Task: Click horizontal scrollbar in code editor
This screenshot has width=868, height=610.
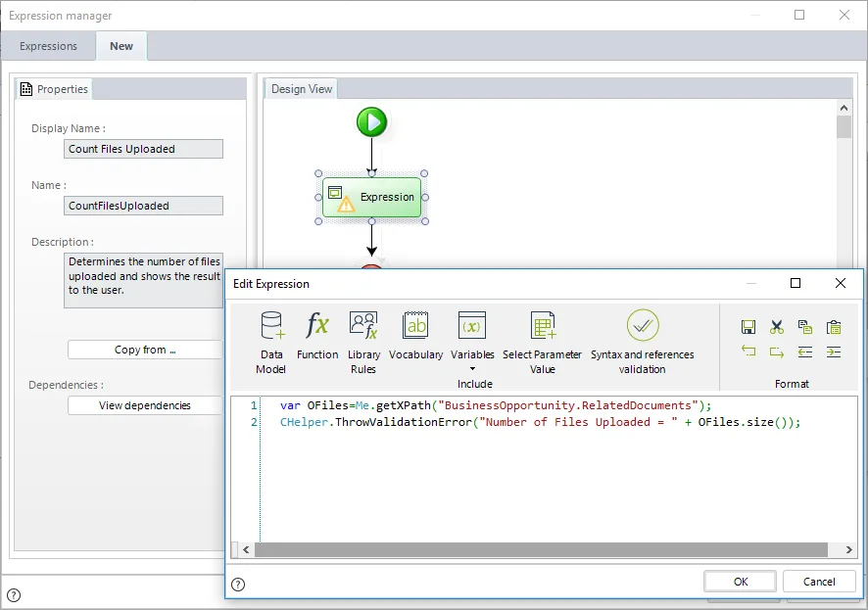Action: (x=541, y=549)
